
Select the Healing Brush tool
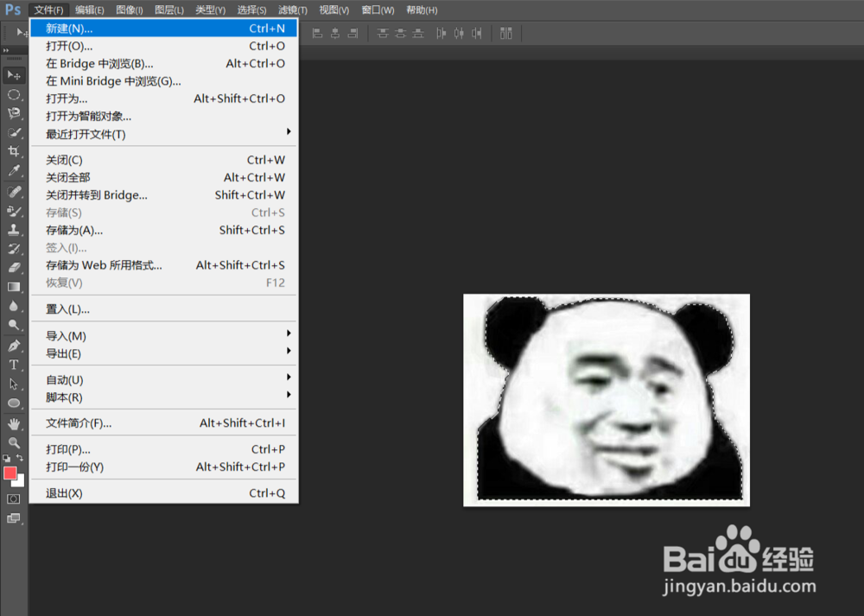tap(14, 192)
